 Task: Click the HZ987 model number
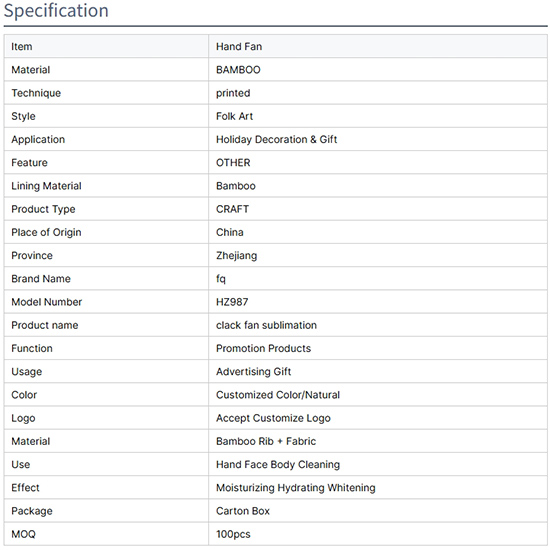tap(232, 302)
